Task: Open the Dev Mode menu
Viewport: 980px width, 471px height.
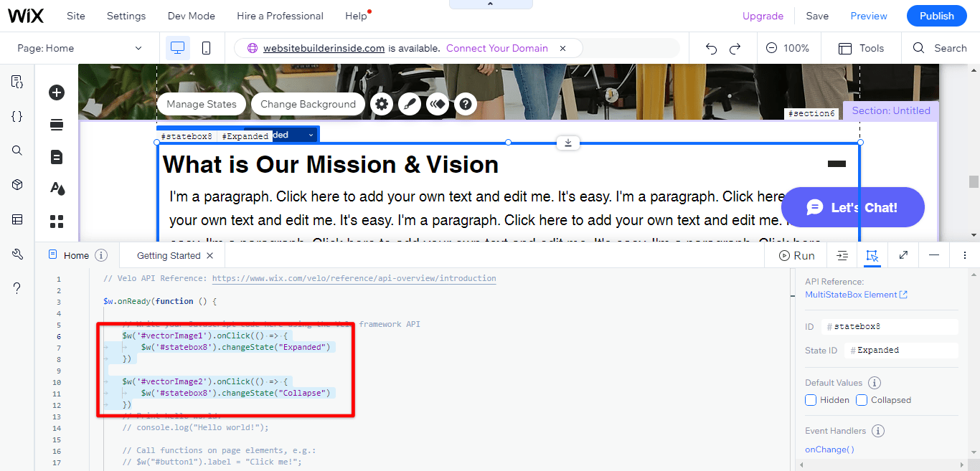Action: coord(191,15)
